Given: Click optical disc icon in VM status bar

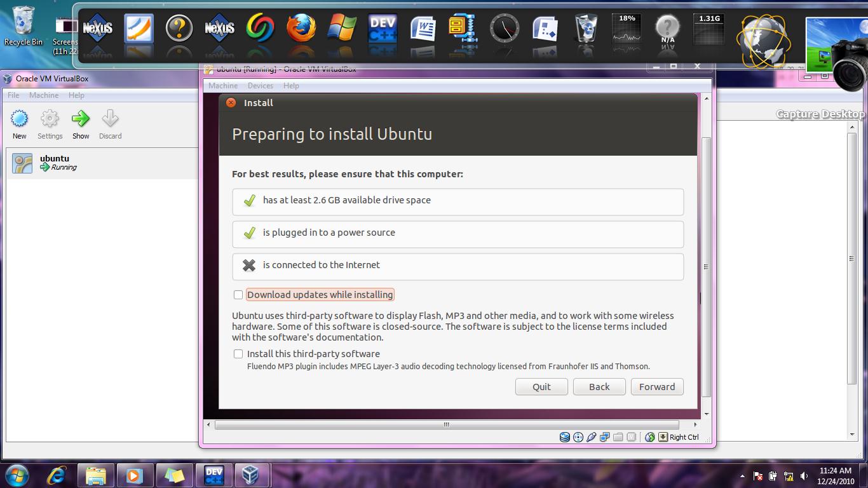Looking at the screenshot, I should (578, 437).
